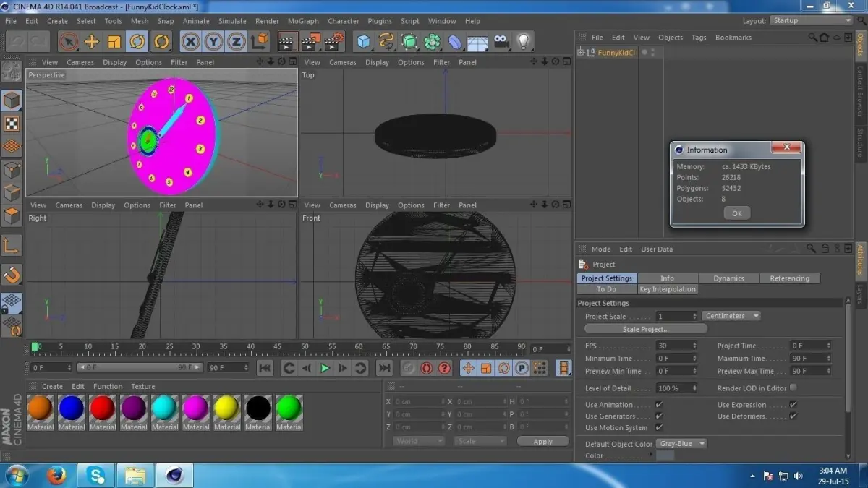Switch to the Key Interpolation tab
Image resolution: width=868 pixels, height=488 pixels.
[668, 289]
